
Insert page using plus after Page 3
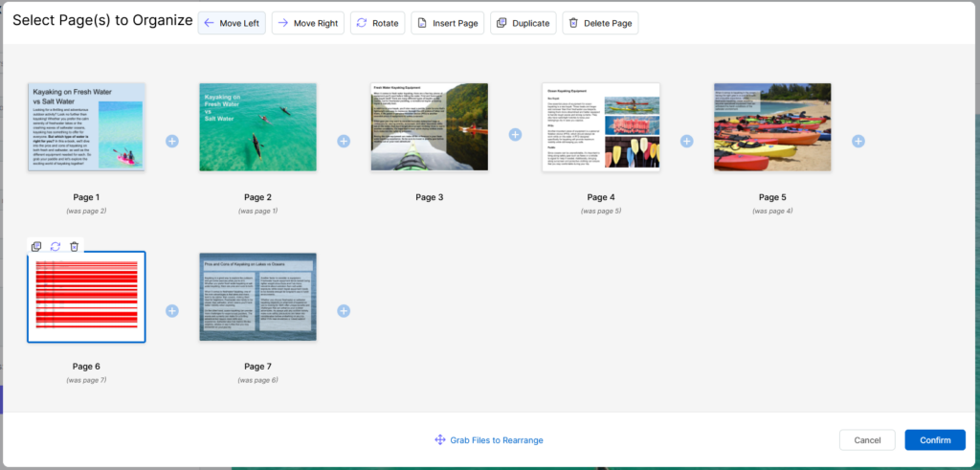[x=515, y=134]
